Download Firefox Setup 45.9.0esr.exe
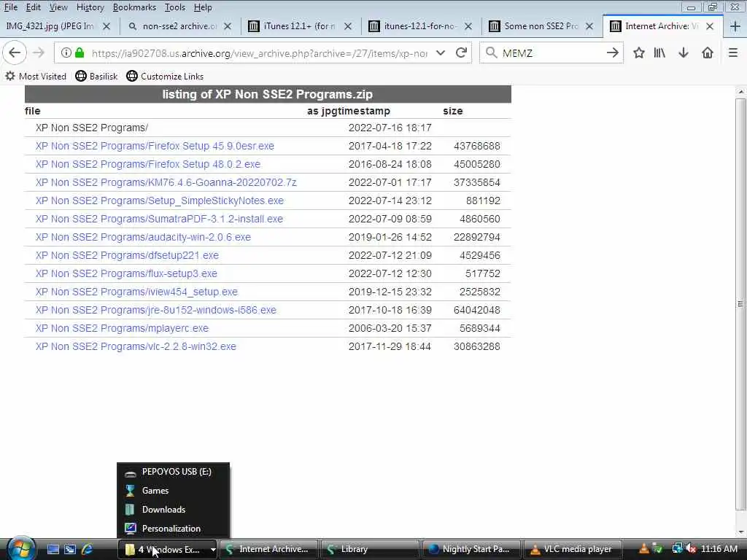The image size is (747, 560). click(x=155, y=146)
